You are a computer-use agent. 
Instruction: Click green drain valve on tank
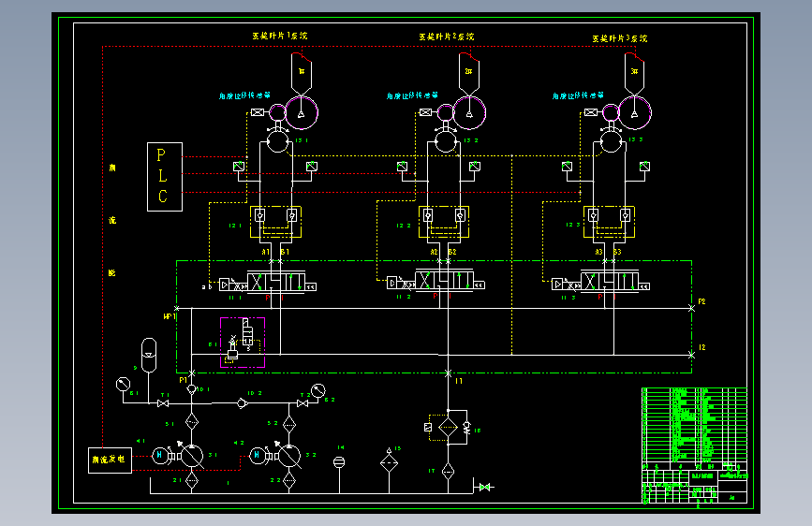(485, 488)
